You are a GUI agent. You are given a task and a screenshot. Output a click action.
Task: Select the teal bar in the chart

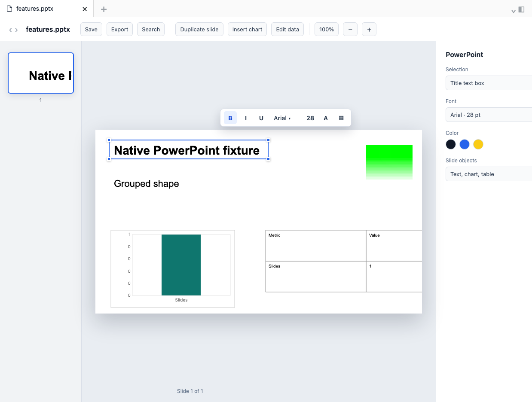pos(181,265)
